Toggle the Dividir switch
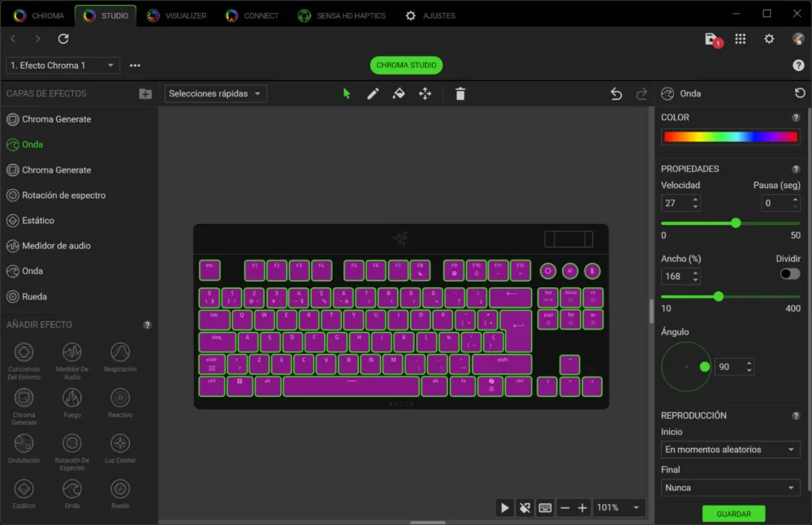This screenshot has width=812, height=525. 790,273
